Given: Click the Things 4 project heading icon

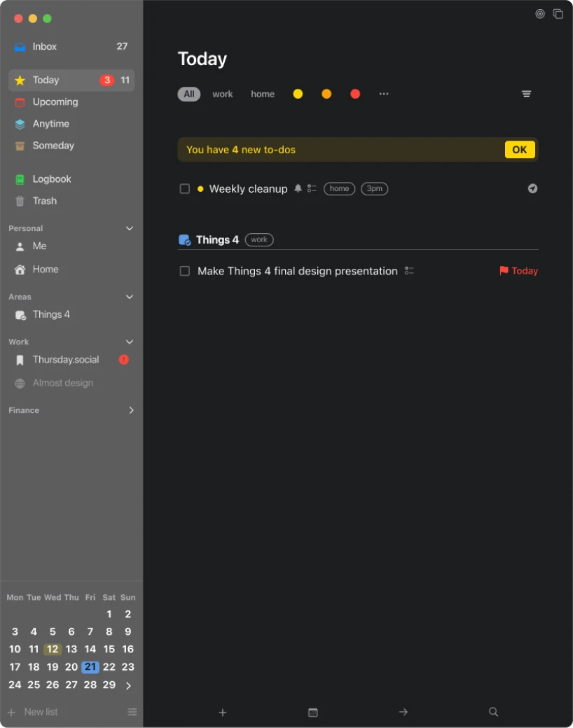Looking at the screenshot, I should click(x=184, y=240).
